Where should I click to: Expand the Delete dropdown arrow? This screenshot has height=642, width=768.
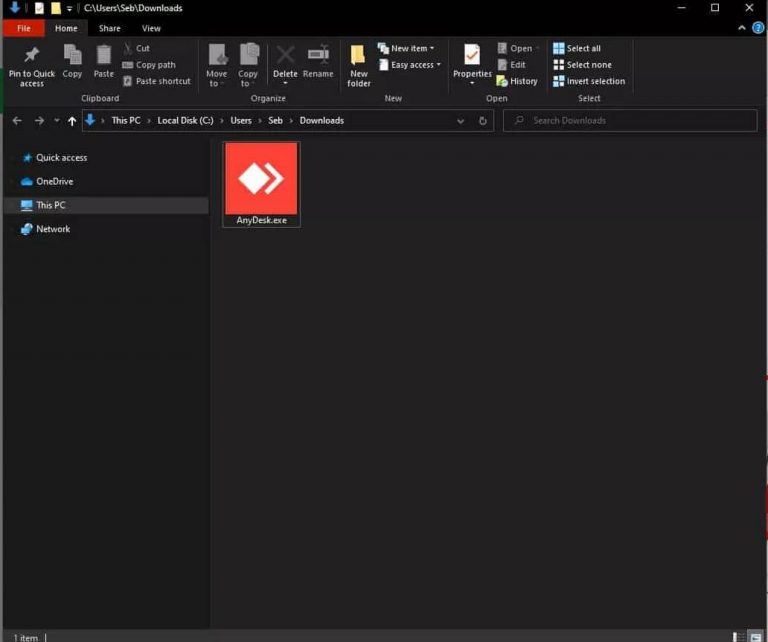click(x=285, y=83)
